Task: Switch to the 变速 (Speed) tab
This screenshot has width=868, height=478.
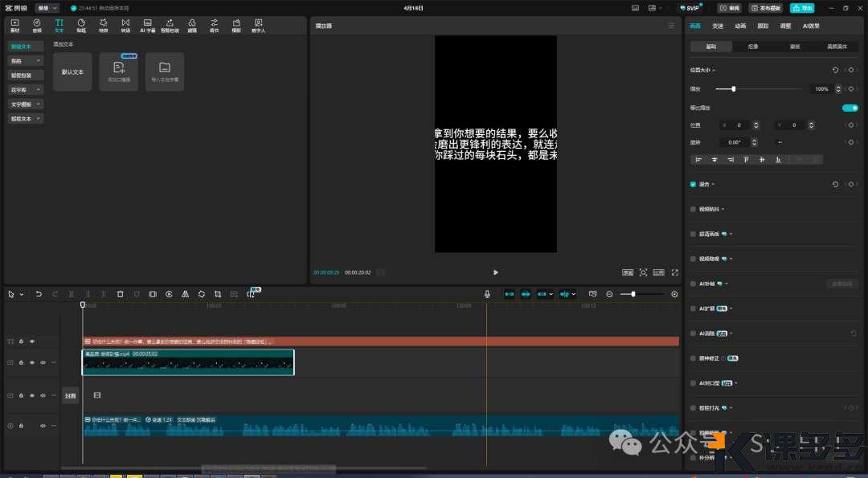Action: coord(718,26)
